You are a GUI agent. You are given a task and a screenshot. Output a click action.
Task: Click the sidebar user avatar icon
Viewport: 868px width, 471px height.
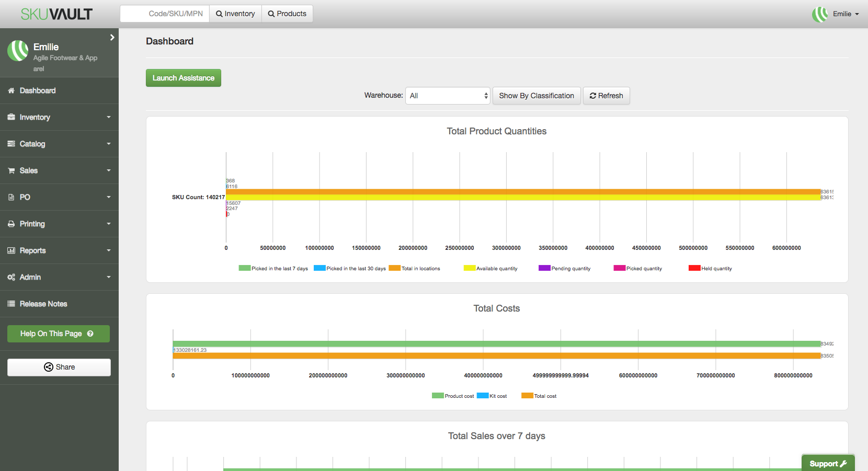click(18, 51)
